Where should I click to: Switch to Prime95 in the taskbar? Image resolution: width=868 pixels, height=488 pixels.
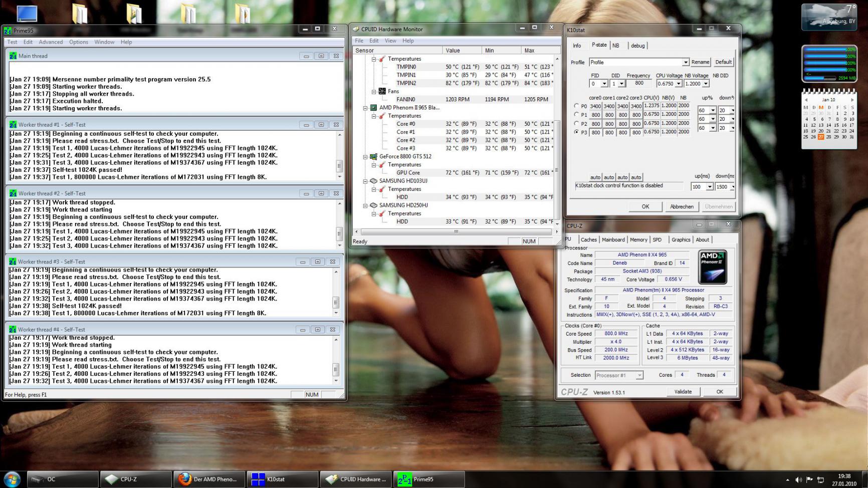tap(430, 479)
